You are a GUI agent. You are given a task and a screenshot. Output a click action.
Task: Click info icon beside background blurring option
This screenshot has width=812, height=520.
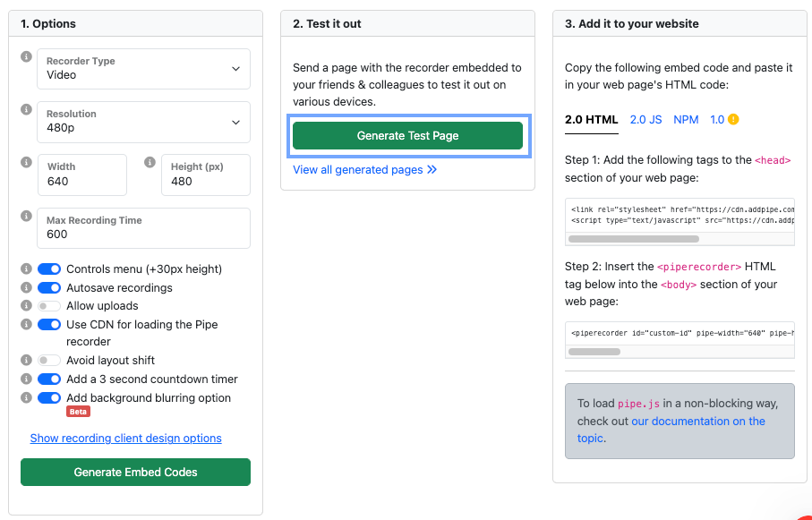click(x=26, y=397)
